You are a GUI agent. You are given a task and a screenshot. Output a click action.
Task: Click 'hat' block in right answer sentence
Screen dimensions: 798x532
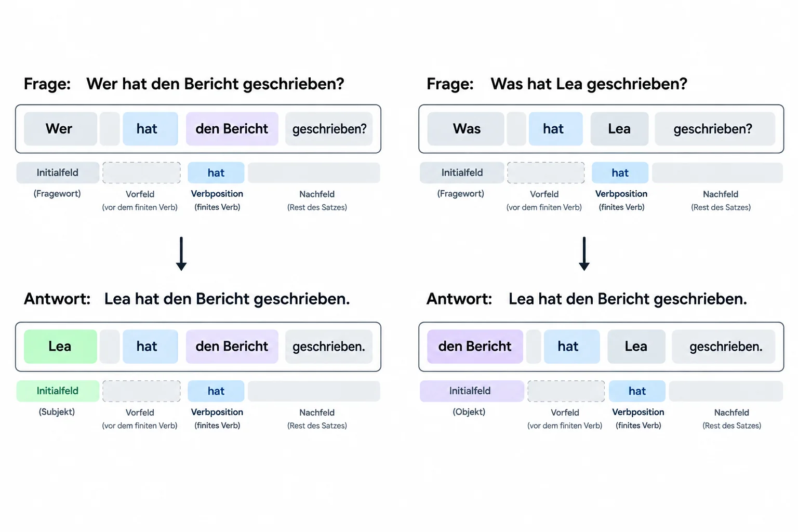(x=571, y=347)
